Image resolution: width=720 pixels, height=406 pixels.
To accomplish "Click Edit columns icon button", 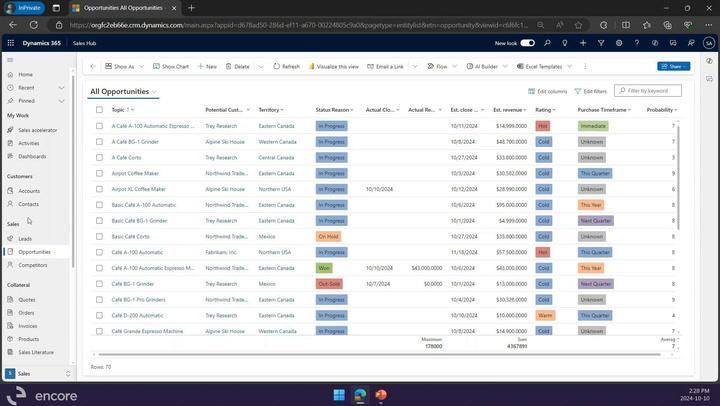I will [547, 91].
